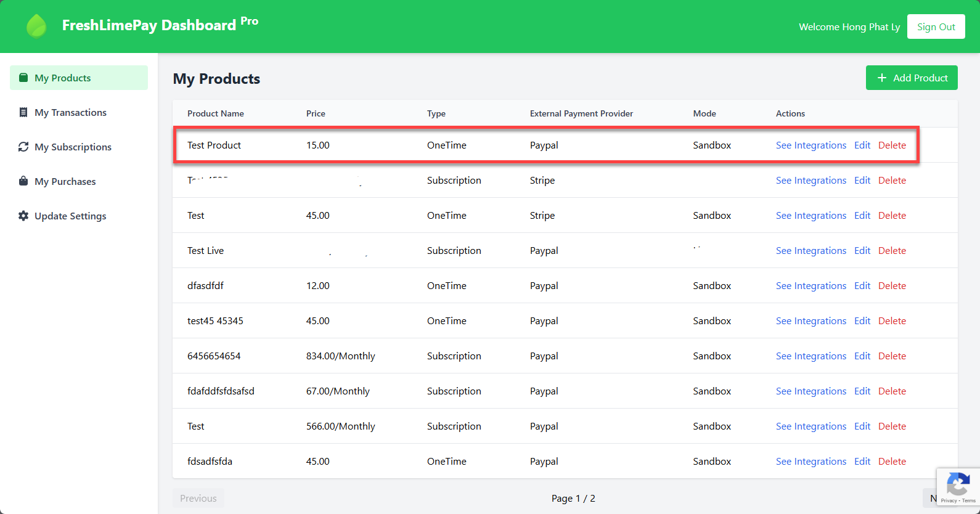Click the 566.00/Monthly price cell
This screenshot has height=514, width=980.
[x=341, y=426]
